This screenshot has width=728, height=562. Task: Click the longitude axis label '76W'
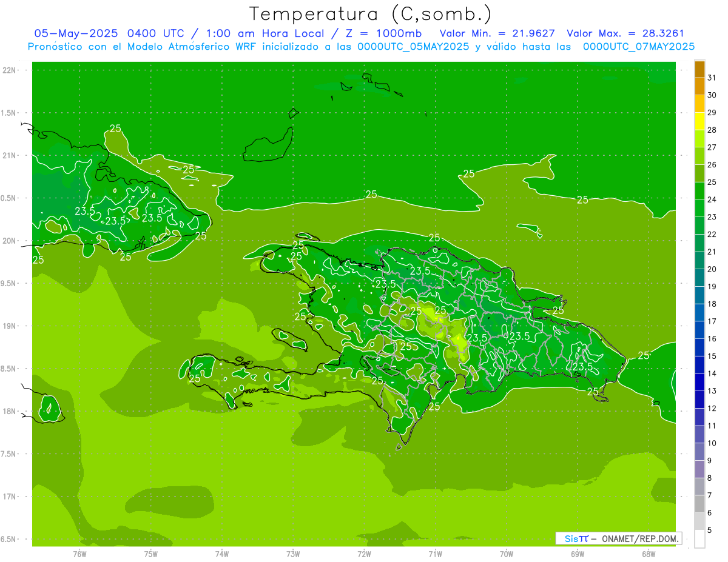point(79,554)
